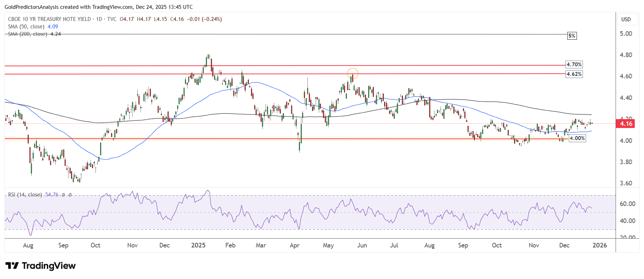The height and width of the screenshot is (279, 644).
Task: Click the 2026 label on time axis
Action: point(600,245)
